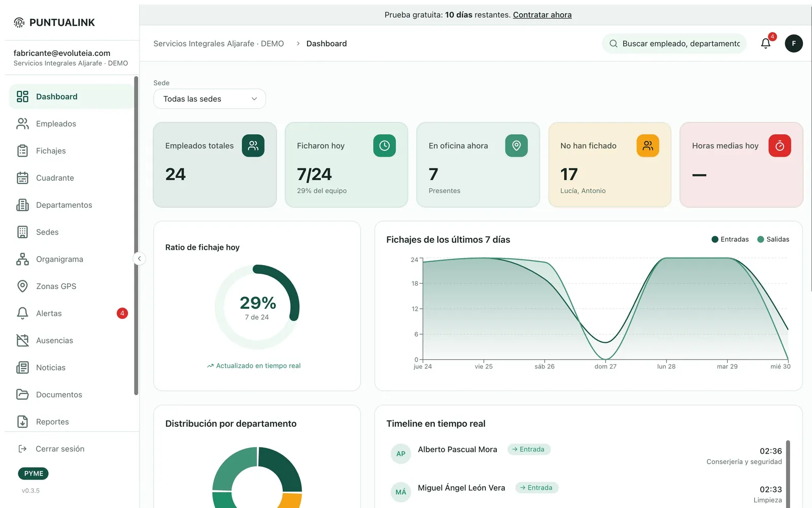Click the search employee input field
Viewport: 812px width, 508px height.
tap(674, 44)
